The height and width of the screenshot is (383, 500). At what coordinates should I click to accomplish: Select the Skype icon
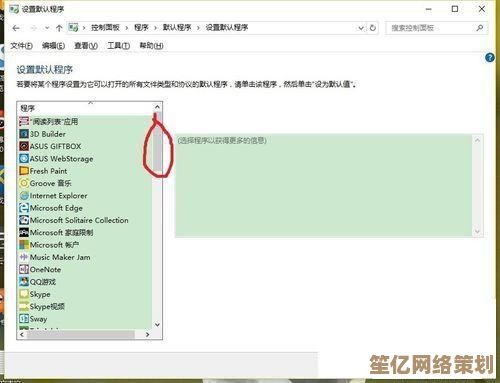[x=24, y=294]
